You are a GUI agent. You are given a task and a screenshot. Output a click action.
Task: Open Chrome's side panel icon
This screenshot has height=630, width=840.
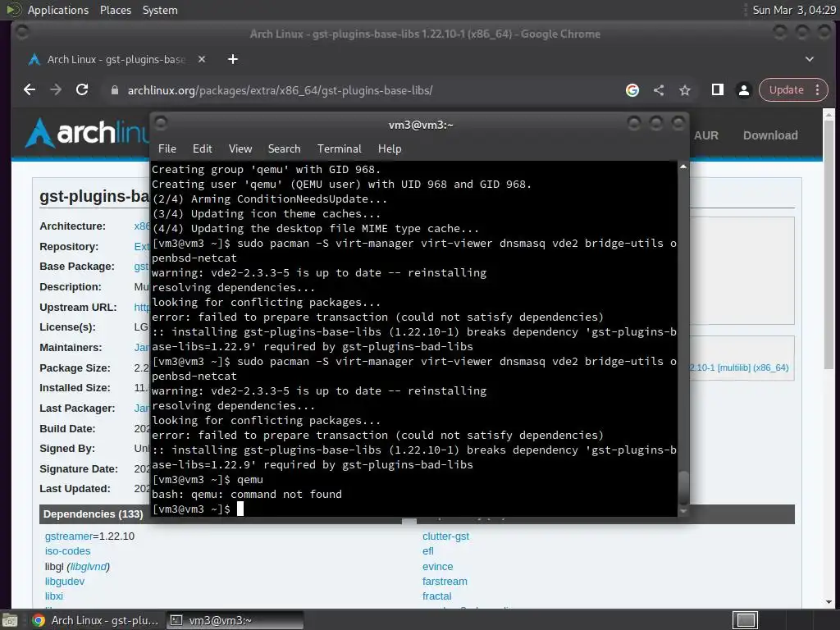tap(717, 90)
